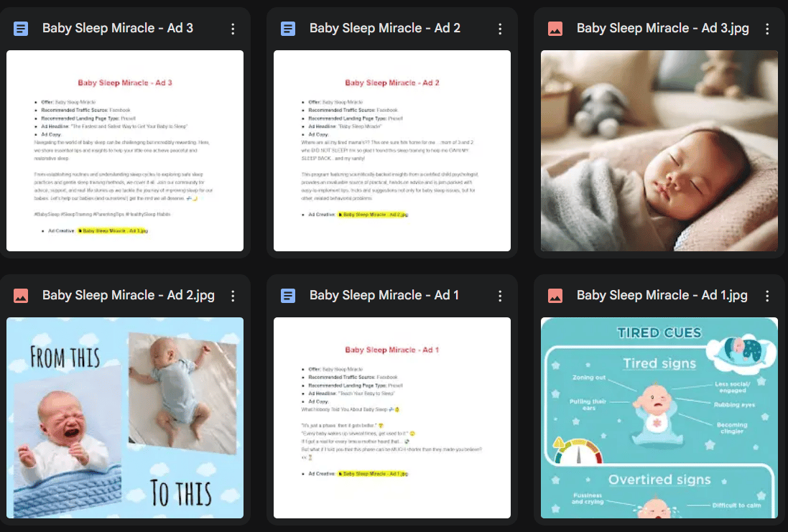Click Google Docs icon for Ad 3
The image size is (788, 532).
21,29
